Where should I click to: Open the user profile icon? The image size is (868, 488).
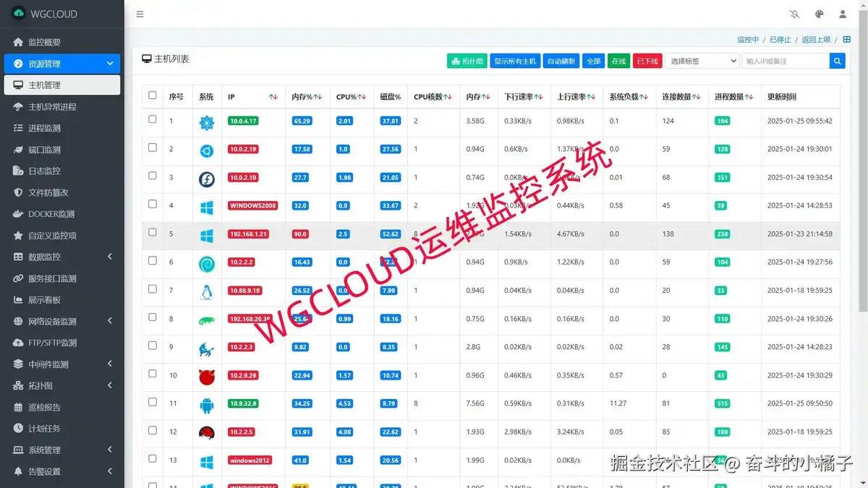point(843,14)
